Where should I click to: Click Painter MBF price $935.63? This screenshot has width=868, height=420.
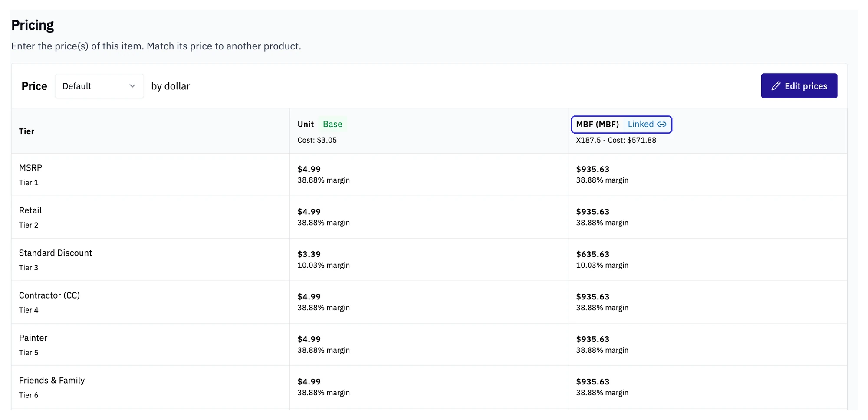point(592,339)
